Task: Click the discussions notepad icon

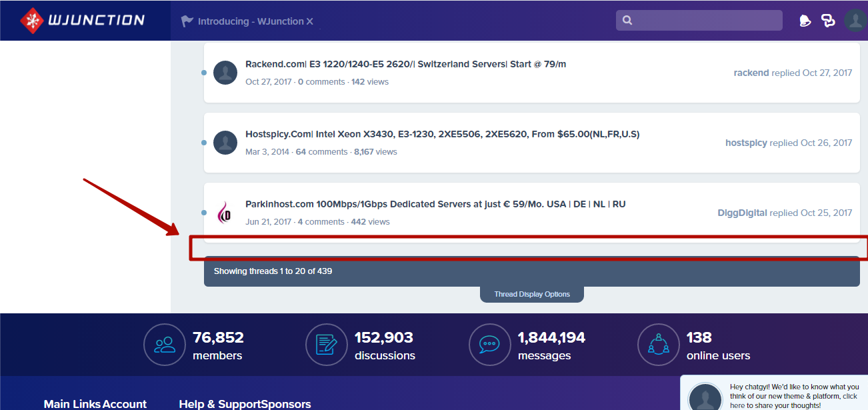Action: click(326, 345)
